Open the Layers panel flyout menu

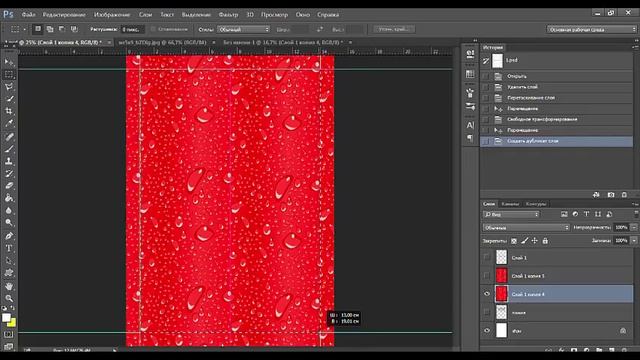[636, 204]
